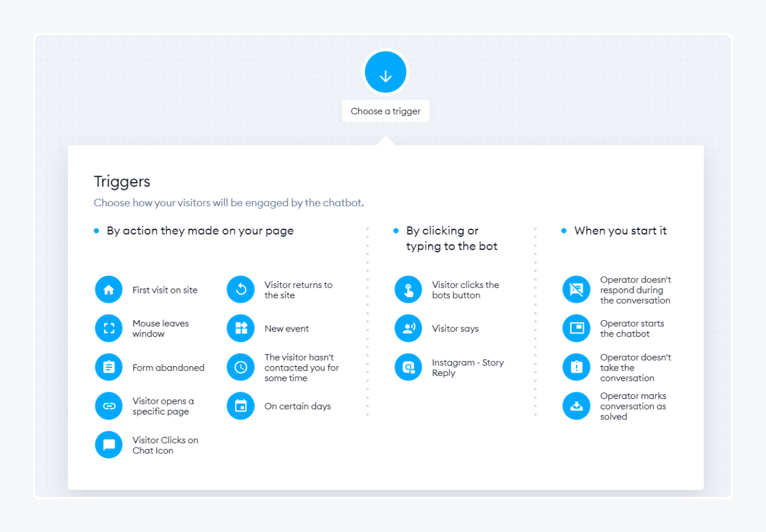Select the New event widgets icon
The image size is (766, 532).
coord(241,328)
